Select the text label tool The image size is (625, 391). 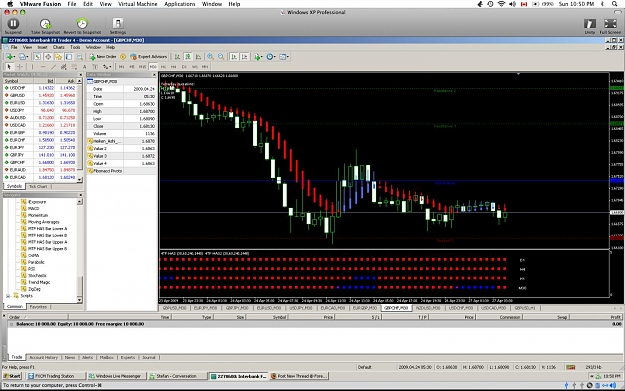pos(95,67)
